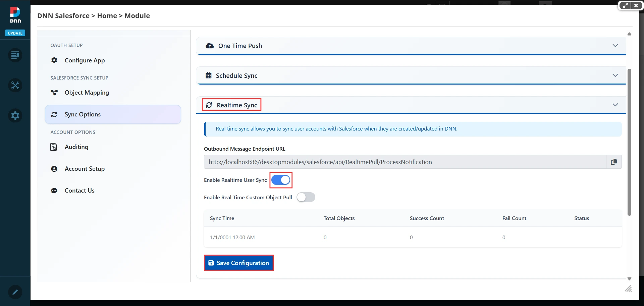Open the Content menu icon in sidebar
This screenshot has width=644, height=306.
15,55
